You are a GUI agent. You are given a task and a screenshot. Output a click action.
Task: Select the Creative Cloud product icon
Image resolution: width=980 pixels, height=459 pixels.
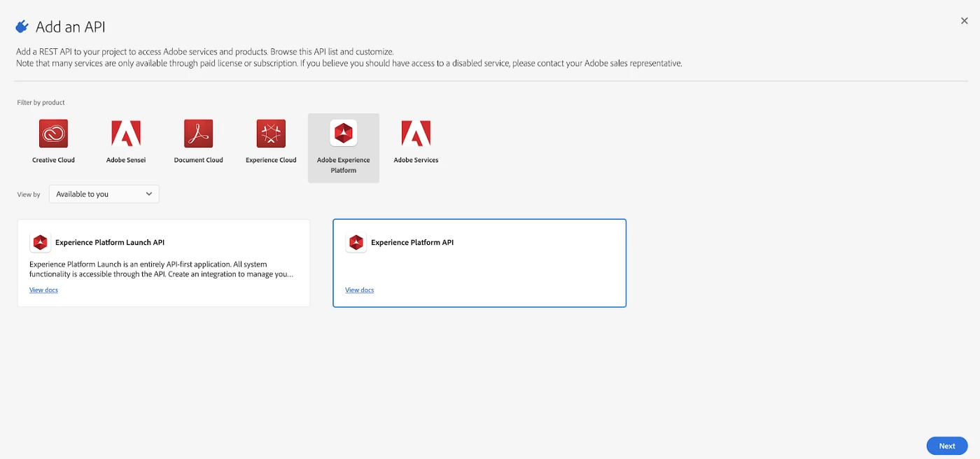(53, 133)
